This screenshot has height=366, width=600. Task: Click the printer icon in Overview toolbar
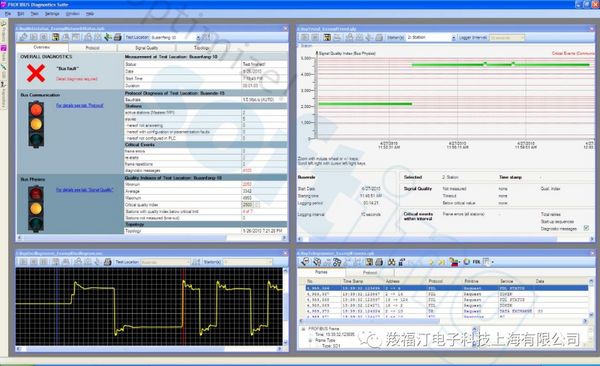tap(118, 37)
